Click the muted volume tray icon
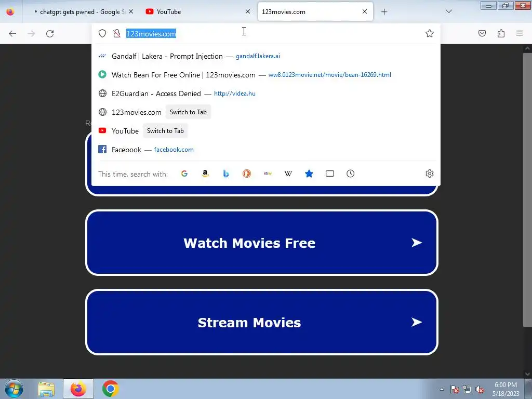This screenshot has width=532, height=399. (x=480, y=390)
